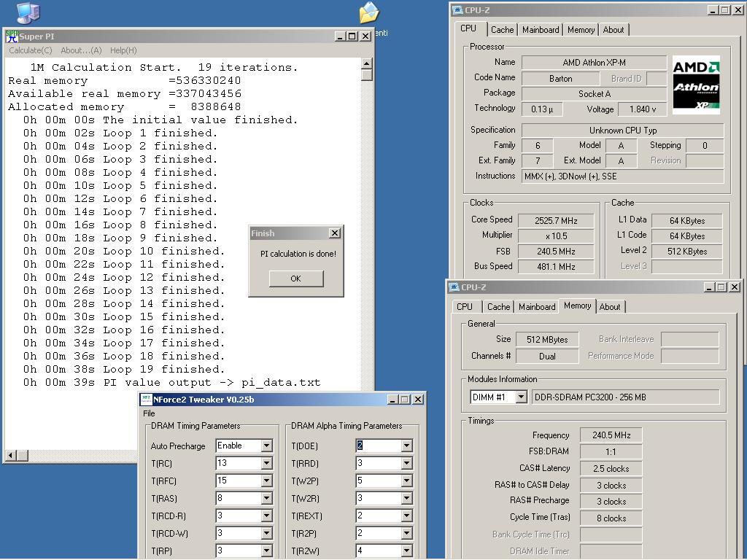Select the CPU tab in upper CPU-Z
Image resolution: width=747 pixels, height=560 pixels.
click(468, 28)
